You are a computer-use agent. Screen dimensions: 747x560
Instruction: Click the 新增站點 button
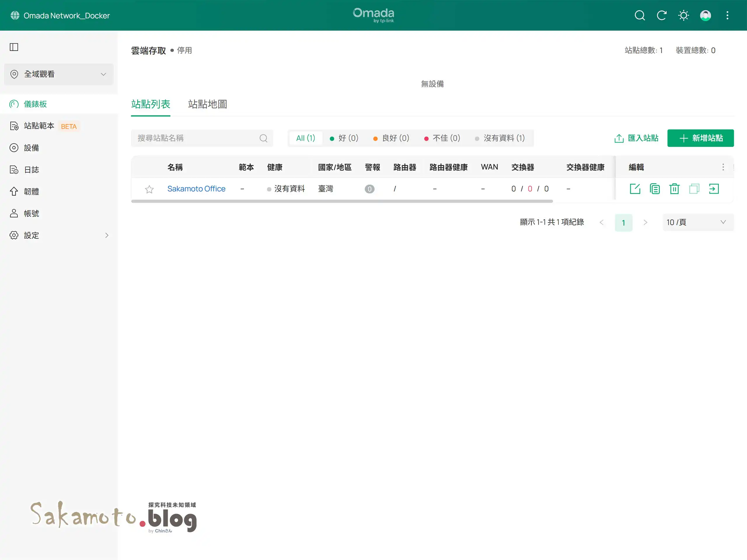coord(700,138)
